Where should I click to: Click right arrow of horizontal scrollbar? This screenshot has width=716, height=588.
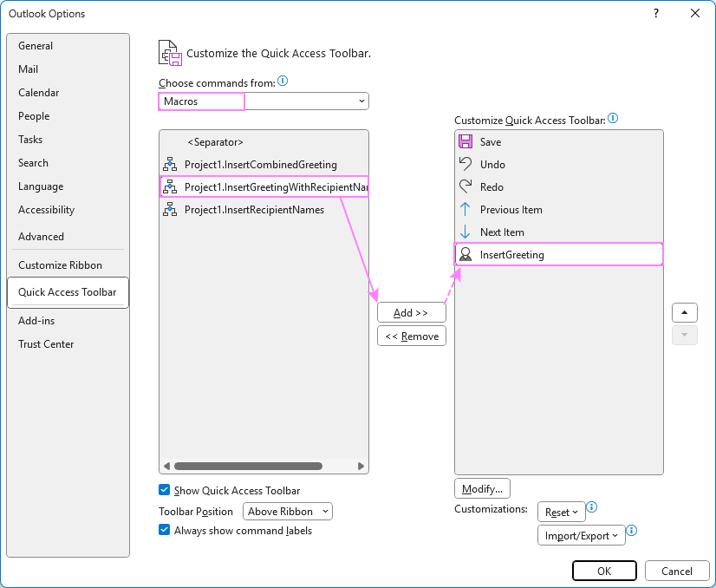pyautogui.click(x=361, y=466)
